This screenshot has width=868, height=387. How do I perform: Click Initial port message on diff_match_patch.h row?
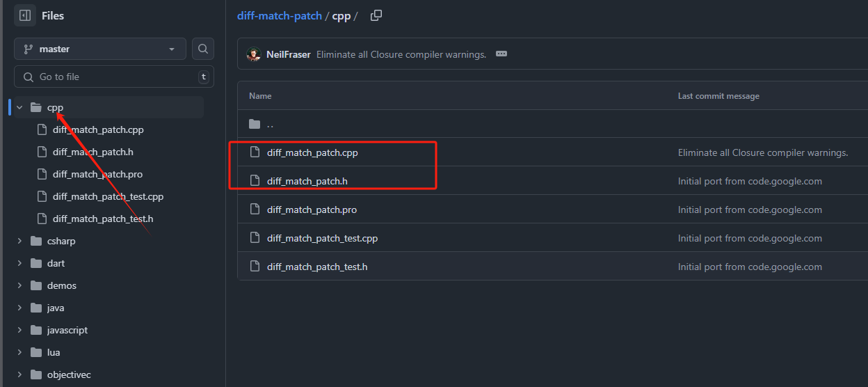750,181
